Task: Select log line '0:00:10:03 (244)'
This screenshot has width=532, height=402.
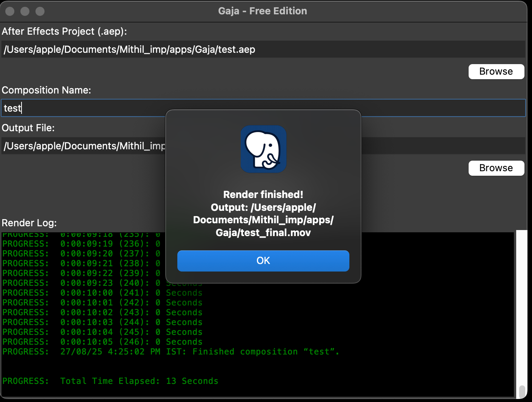Action: 102,322
